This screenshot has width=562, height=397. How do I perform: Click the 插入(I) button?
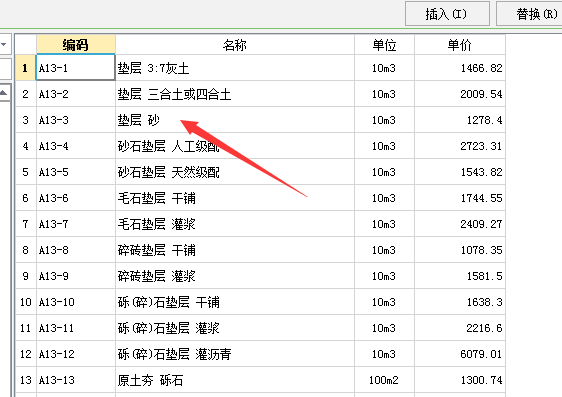tap(447, 14)
